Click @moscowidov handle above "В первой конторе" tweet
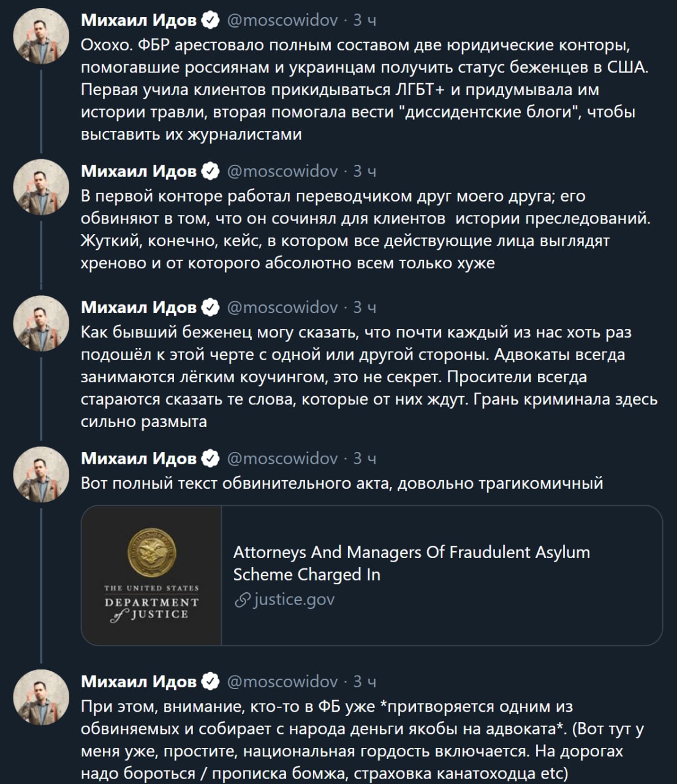Screen dimensions: 677x784 (x=282, y=171)
